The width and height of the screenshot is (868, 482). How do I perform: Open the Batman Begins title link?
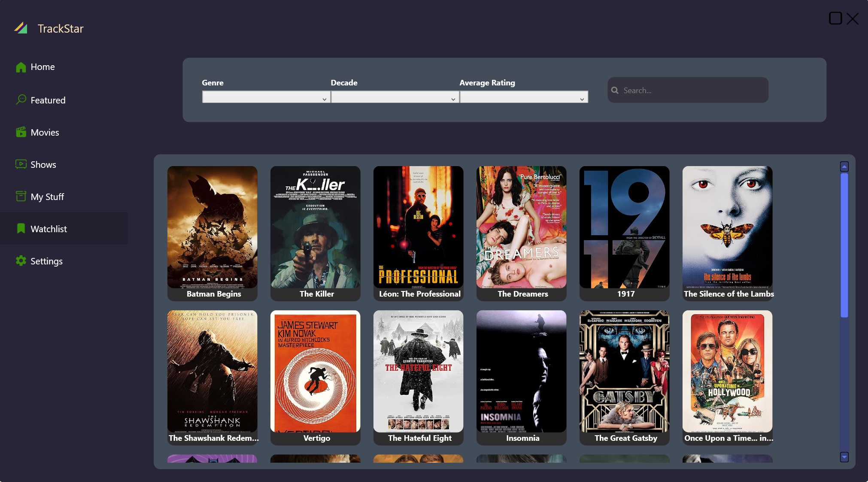tap(213, 294)
